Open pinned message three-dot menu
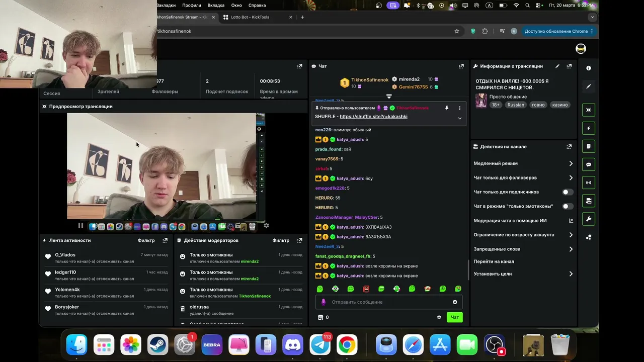 pyautogui.click(x=459, y=108)
